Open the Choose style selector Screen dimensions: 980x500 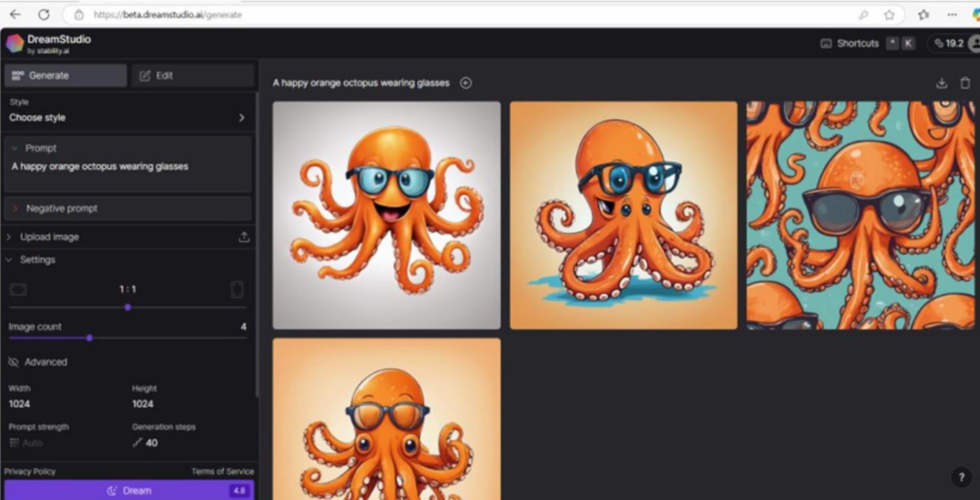click(x=127, y=117)
